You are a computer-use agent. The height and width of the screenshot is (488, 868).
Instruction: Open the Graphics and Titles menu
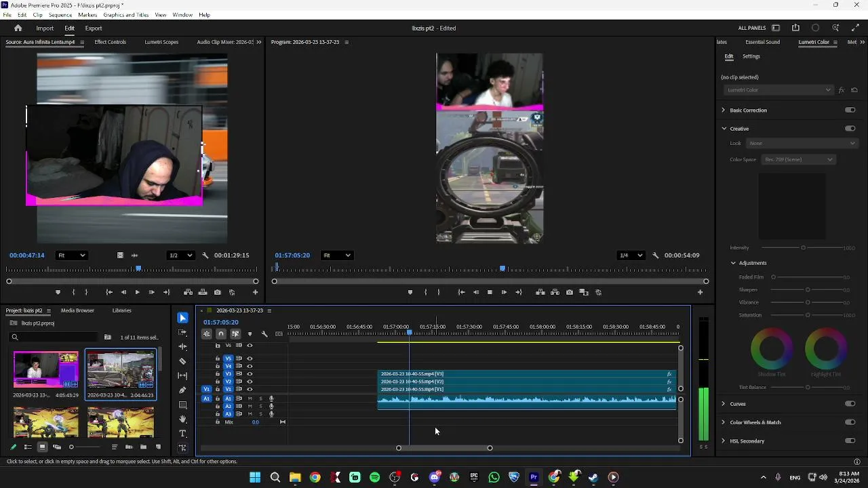pyautogui.click(x=126, y=15)
